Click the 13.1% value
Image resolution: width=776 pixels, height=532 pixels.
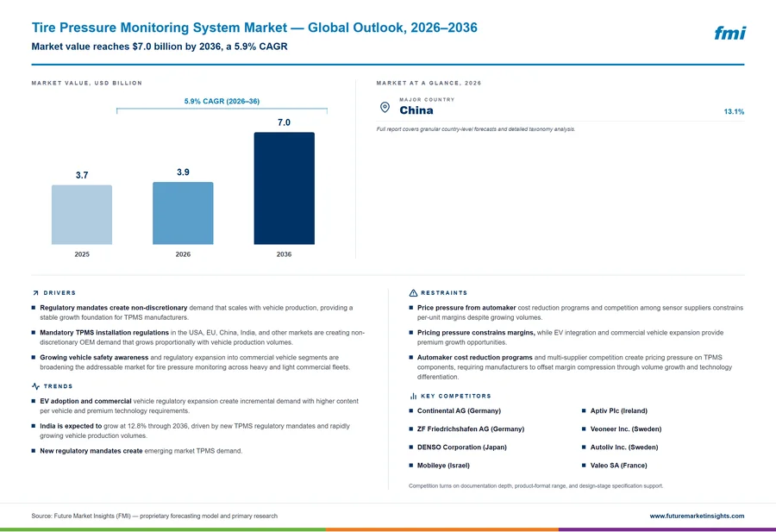(x=734, y=112)
